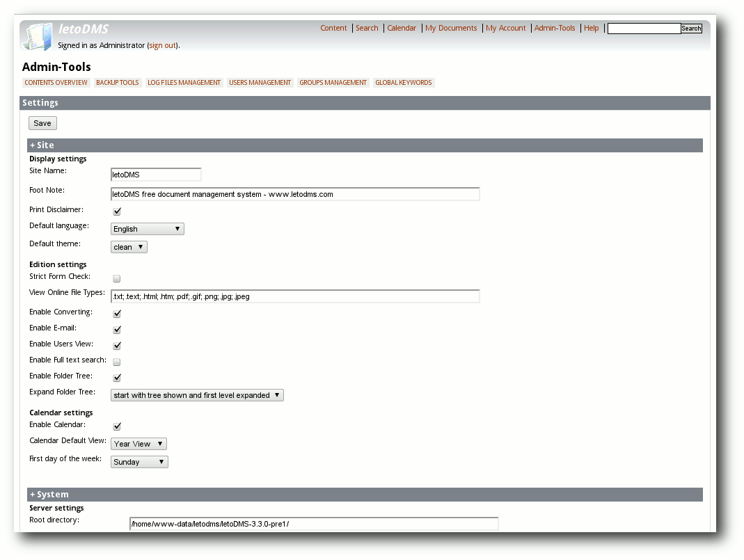Switch to Backup Tools tab
The width and height of the screenshot is (744, 560).
coord(117,83)
